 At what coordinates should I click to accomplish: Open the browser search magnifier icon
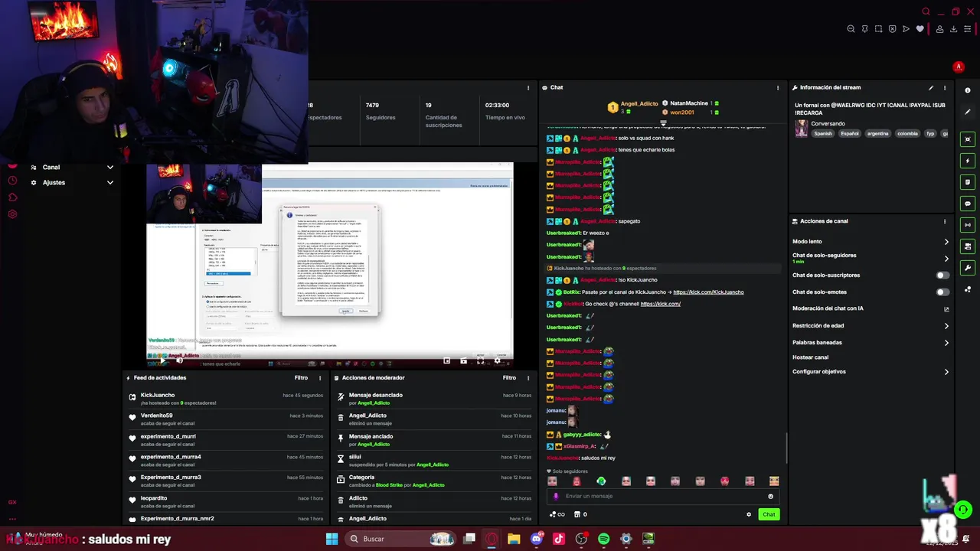coord(926,11)
